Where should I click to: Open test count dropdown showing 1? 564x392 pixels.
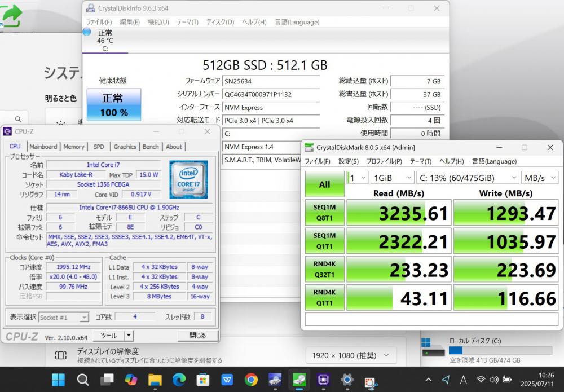click(357, 178)
